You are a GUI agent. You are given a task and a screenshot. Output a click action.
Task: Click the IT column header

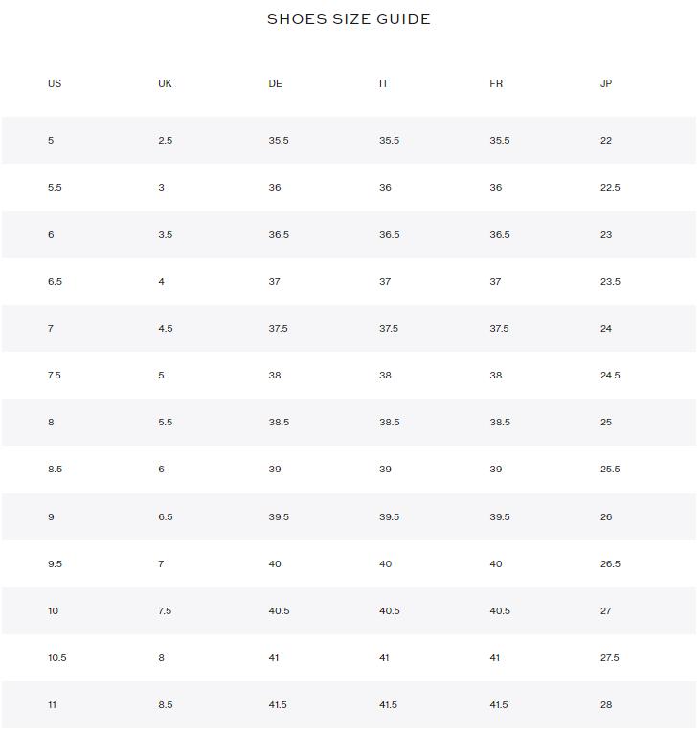(383, 83)
